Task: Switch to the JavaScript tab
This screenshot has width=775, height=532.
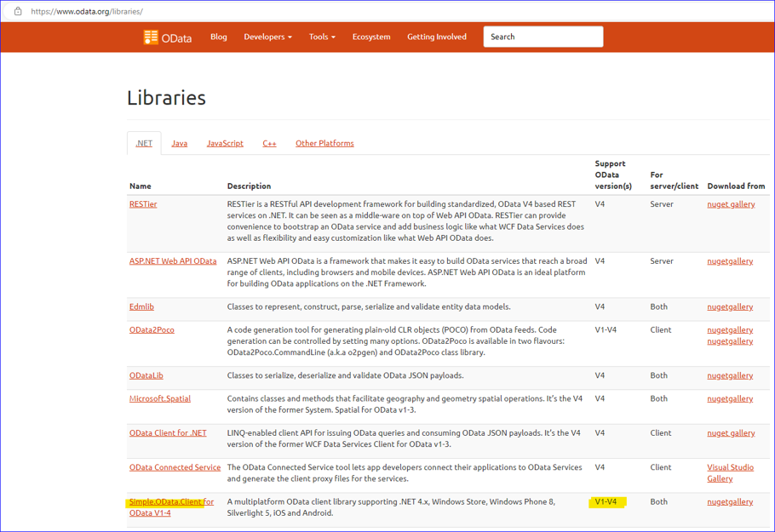Action: (225, 143)
